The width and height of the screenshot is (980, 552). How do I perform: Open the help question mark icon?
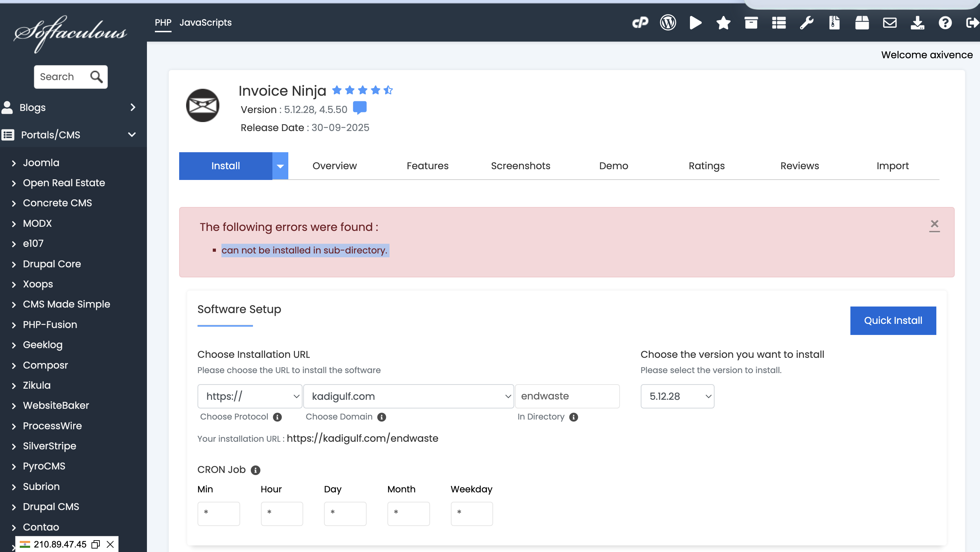click(945, 23)
